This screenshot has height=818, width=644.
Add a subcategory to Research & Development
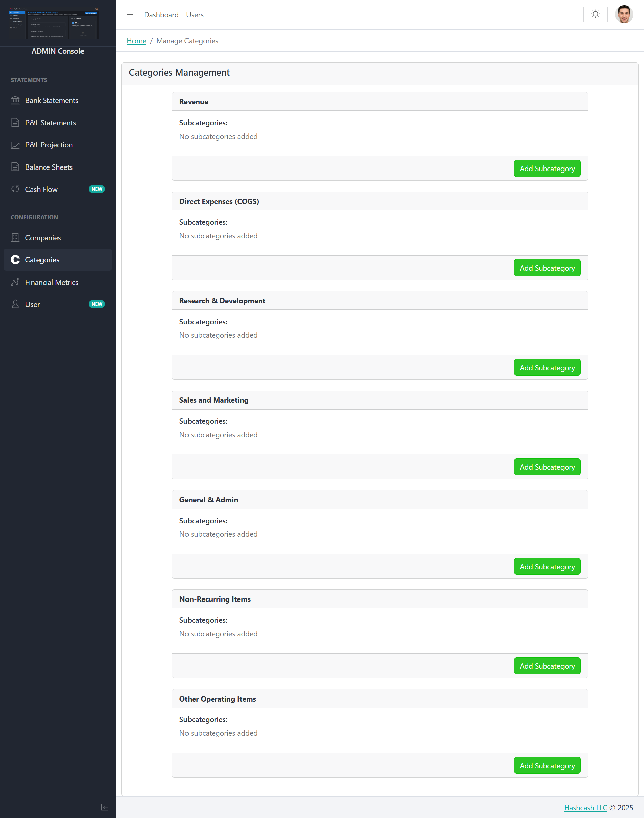(547, 367)
